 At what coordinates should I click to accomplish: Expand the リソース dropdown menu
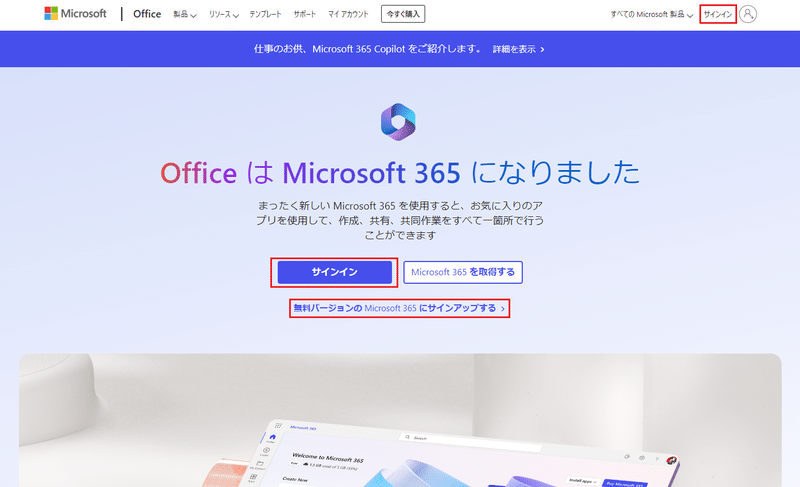click(223, 14)
